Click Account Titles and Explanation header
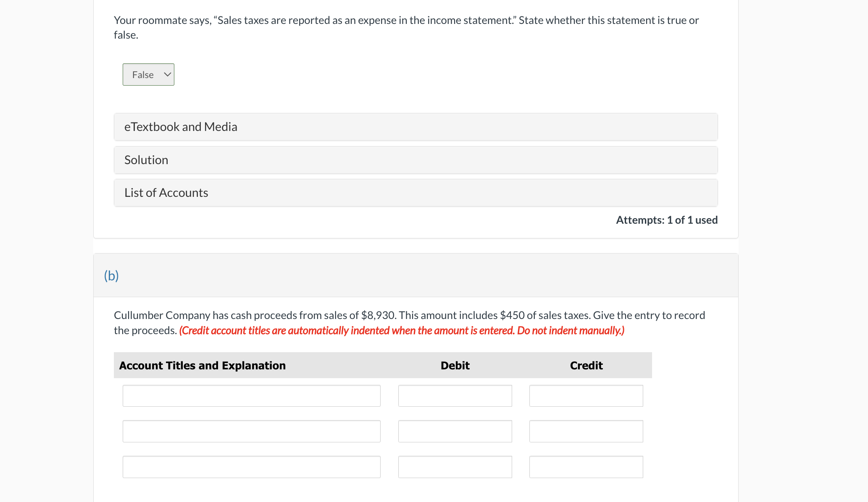The height and width of the screenshot is (502, 868). (x=202, y=366)
